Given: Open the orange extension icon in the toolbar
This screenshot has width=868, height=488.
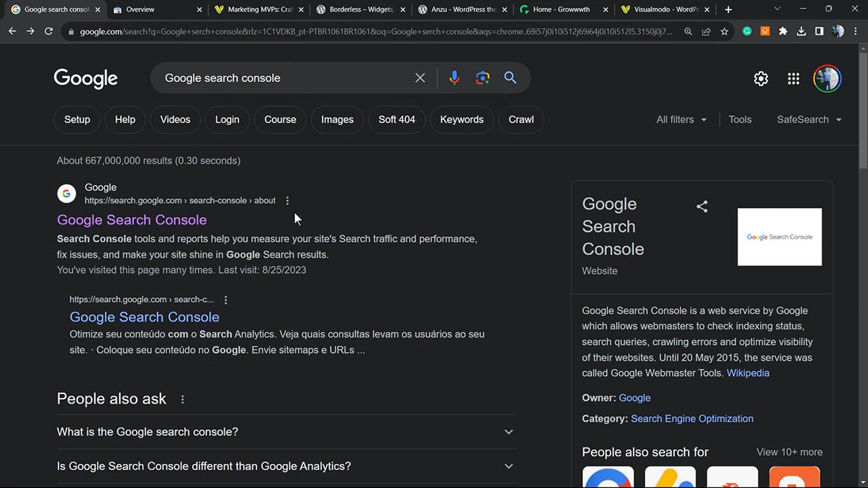Looking at the screenshot, I should pos(765,31).
